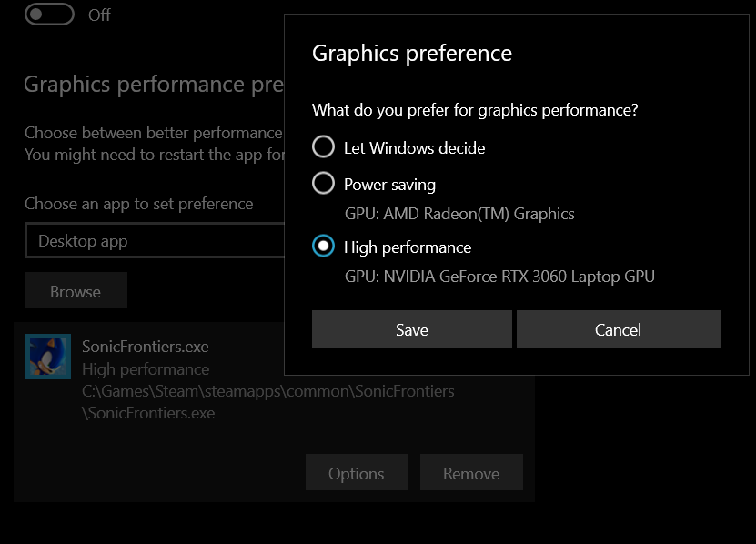The image size is (756, 544).
Task: Click the AMD Radeon(TM) Graphics GPU label
Action: click(459, 214)
